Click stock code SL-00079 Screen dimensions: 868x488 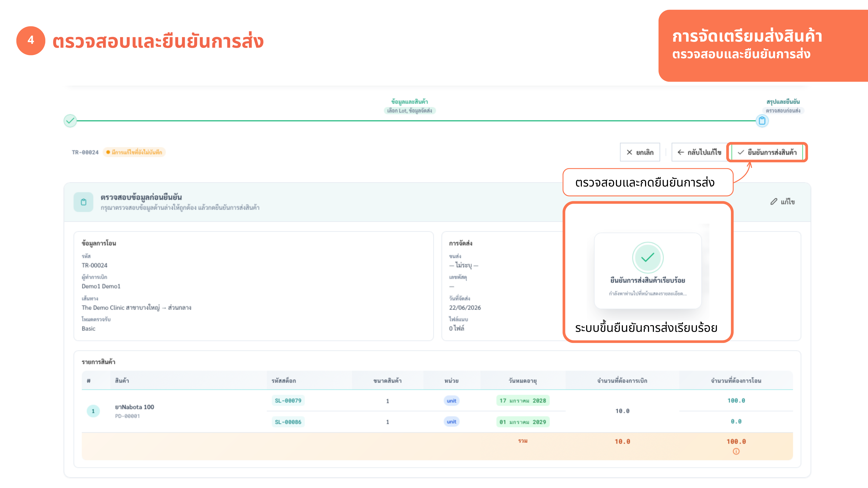[288, 400]
